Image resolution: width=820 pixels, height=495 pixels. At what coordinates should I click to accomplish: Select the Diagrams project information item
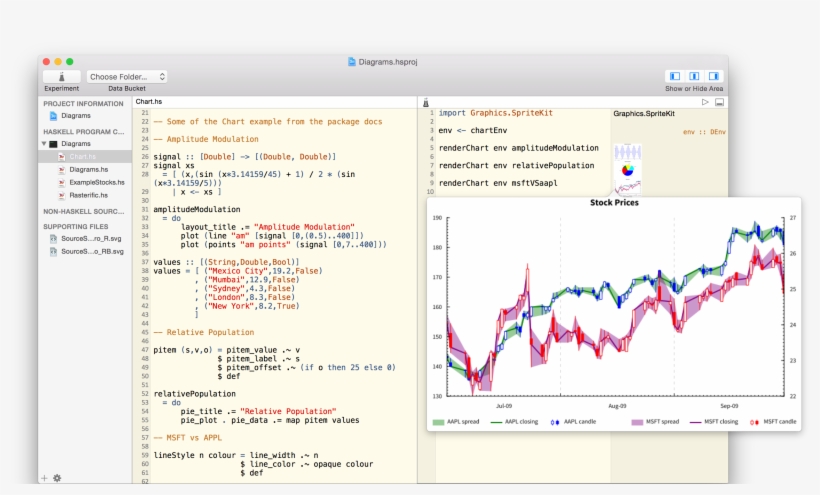point(75,116)
